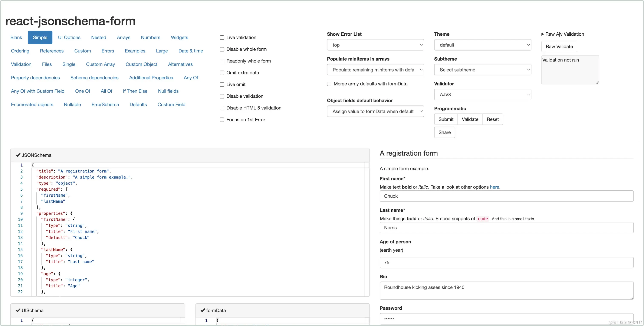Click the Last name input containing Norris
Viewport: 644px width, 326px height.
[x=506, y=227]
